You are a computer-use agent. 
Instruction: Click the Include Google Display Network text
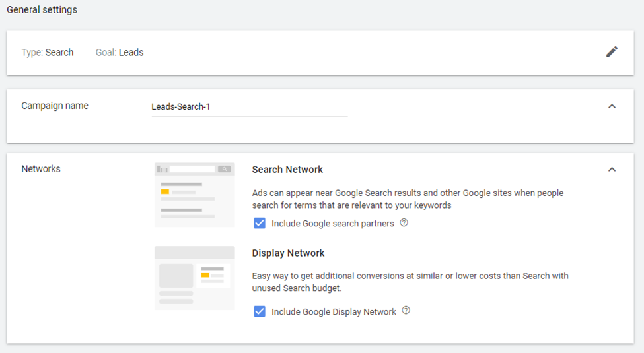click(x=334, y=312)
